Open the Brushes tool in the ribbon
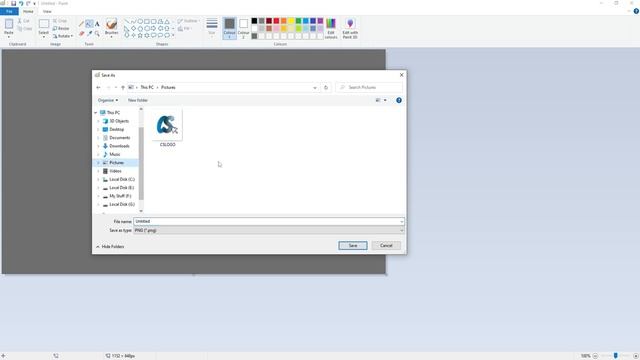 tap(111, 28)
